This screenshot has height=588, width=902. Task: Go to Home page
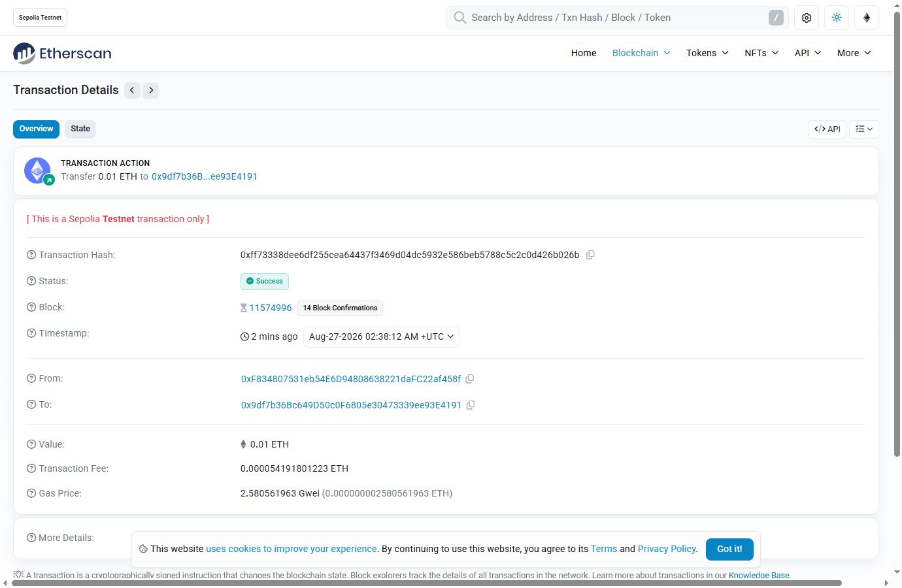584,53
